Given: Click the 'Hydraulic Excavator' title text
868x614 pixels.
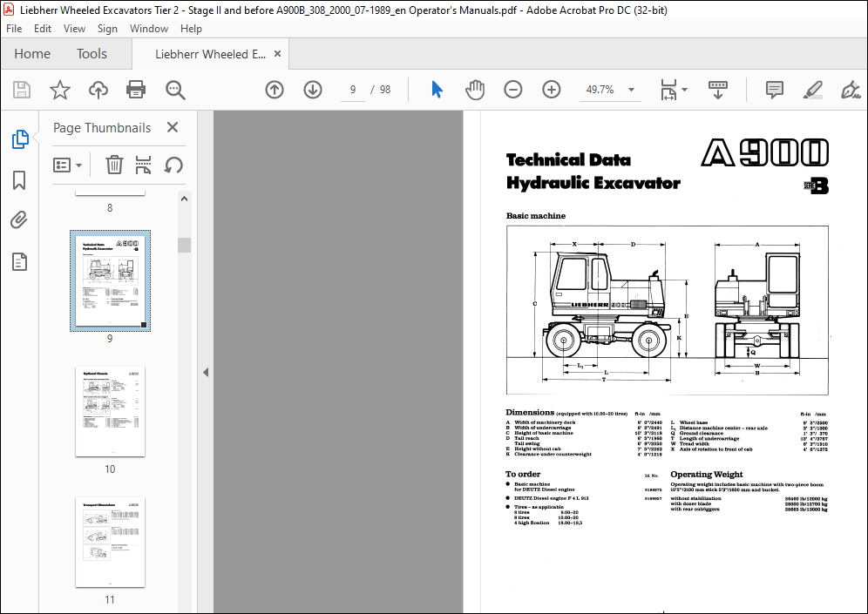Looking at the screenshot, I should pyautogui.click(x=593, y=183).
